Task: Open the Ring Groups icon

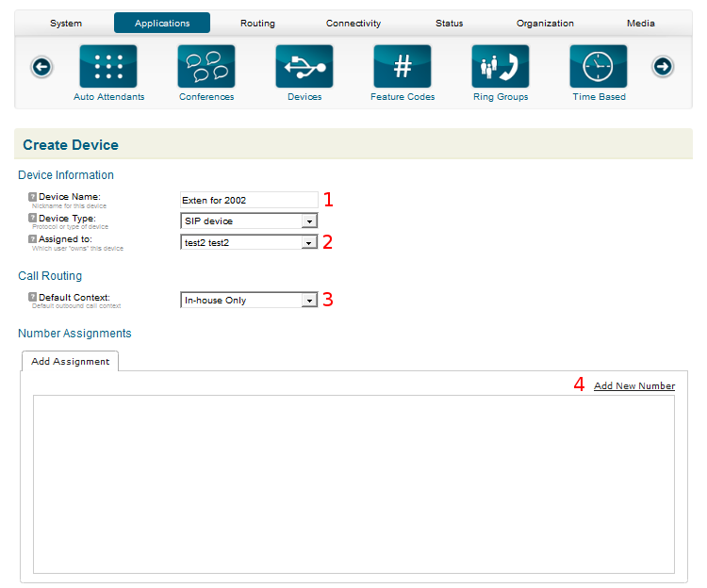Action: pos(501,67)
